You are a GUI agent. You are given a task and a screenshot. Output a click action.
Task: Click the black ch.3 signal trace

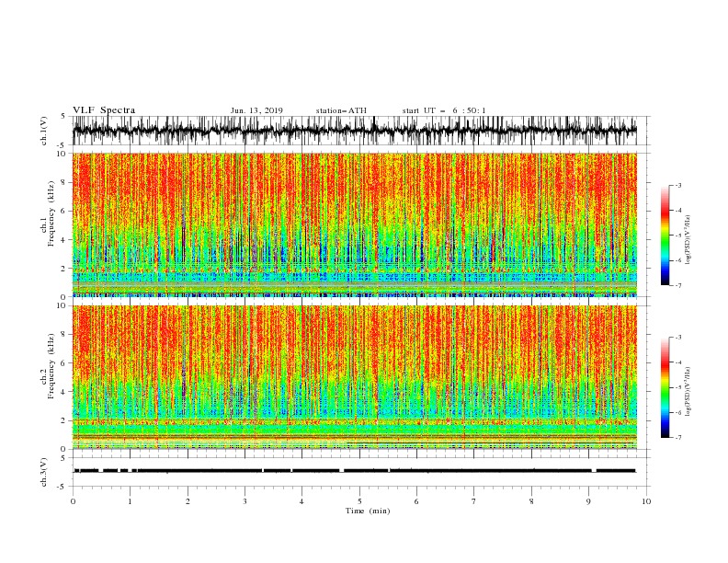point(355,471)
